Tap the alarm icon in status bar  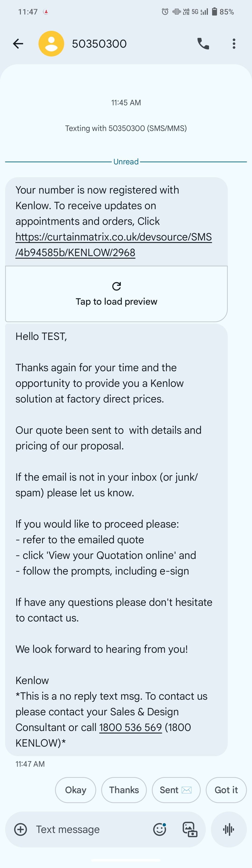pyautogui.click(x=165, y=12)
